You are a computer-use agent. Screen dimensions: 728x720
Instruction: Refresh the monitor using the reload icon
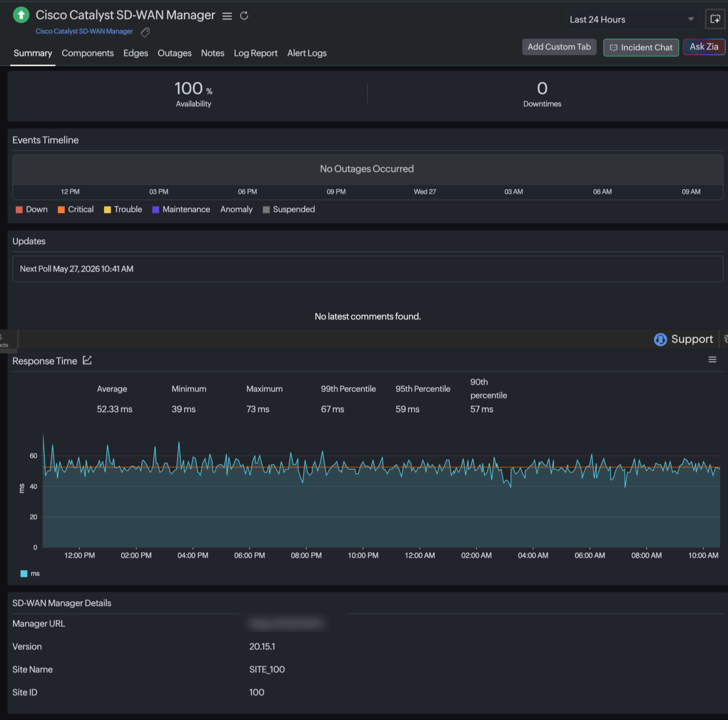click(x=244, y=15)
